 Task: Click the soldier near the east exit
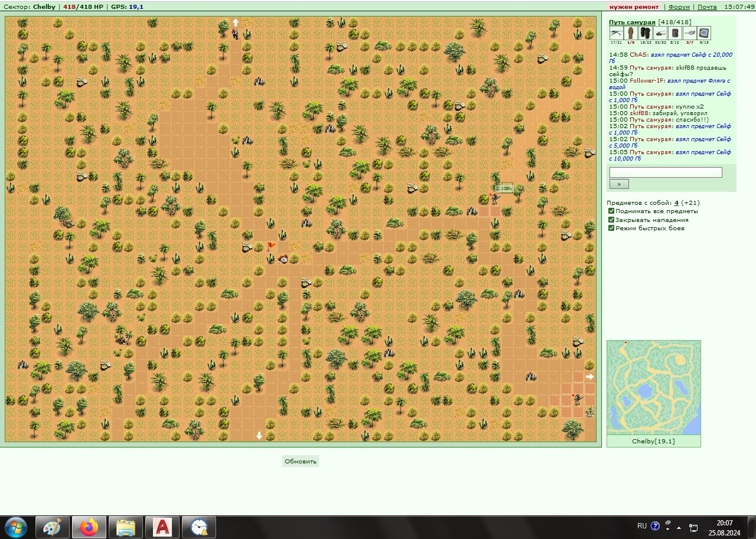pyautogui.click(x=577, y=400)
